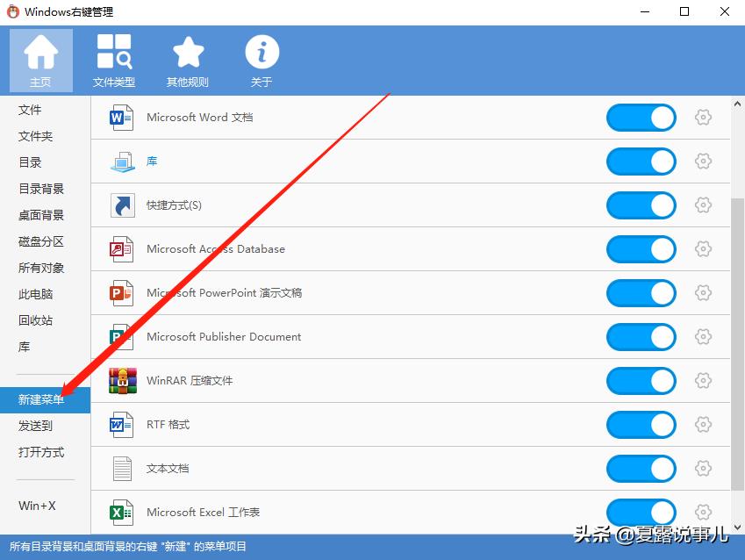Select 桌面背景 in the left sidebar
The width and height of the screenshot is (745, 560).
tap(42, 214)
